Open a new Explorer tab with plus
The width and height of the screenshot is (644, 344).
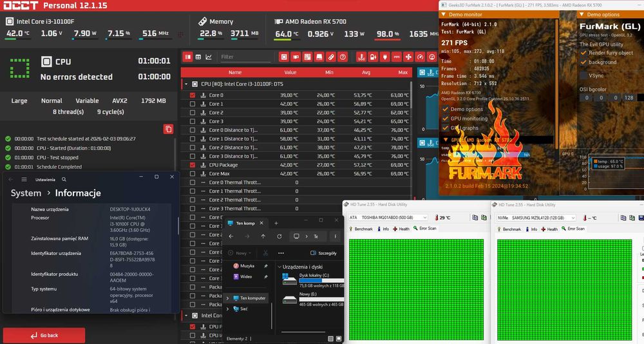click(276, 223)
